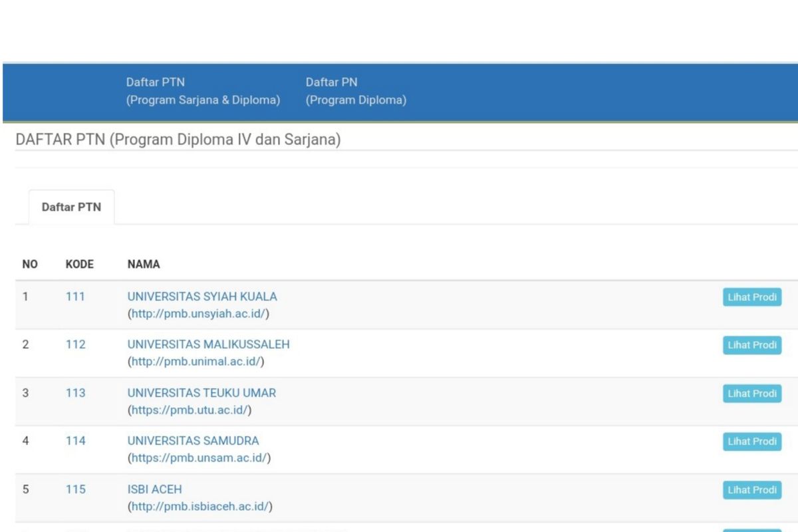Click Lihat Prodi for Universitas Syiah Kuala
798x532 pixels.
pos(751,297)
